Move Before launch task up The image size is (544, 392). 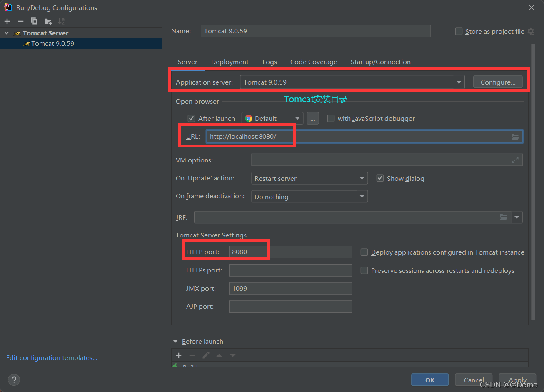[x=219, y=355]
